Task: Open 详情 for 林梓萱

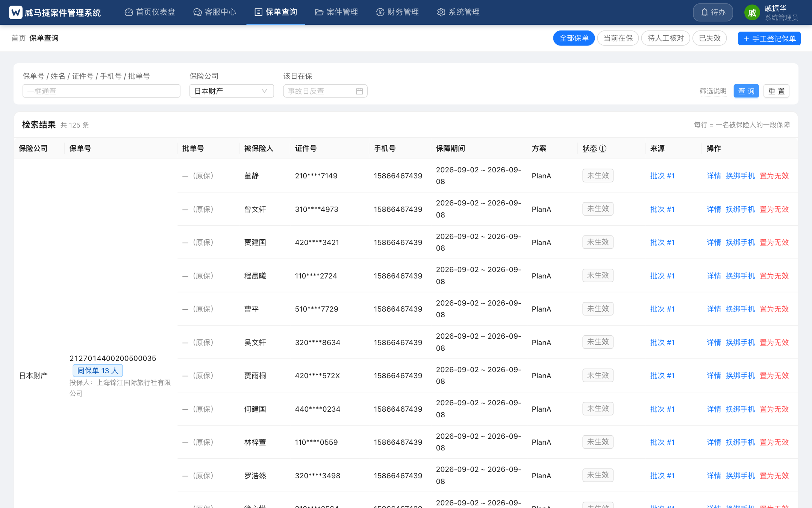Action: coord(714,442)
